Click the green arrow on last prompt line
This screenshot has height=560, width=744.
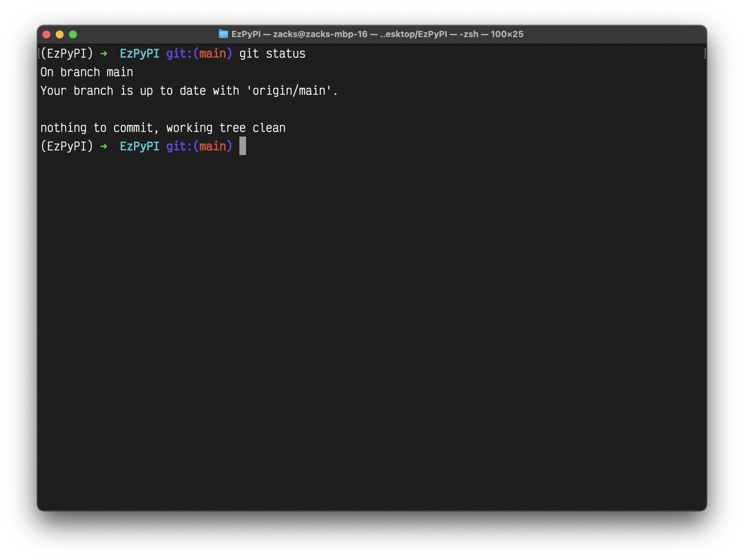[103, 146]
